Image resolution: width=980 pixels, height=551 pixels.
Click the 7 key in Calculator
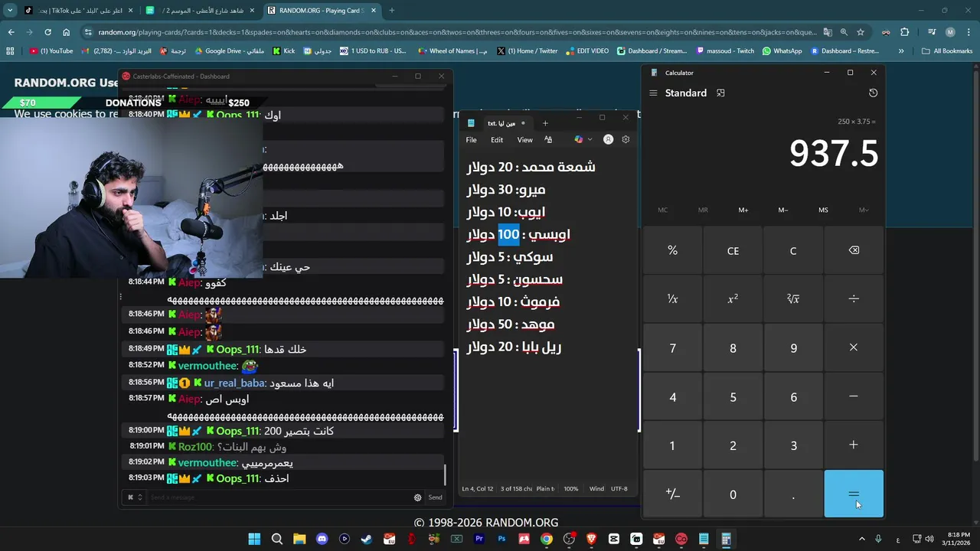(672, 347)
